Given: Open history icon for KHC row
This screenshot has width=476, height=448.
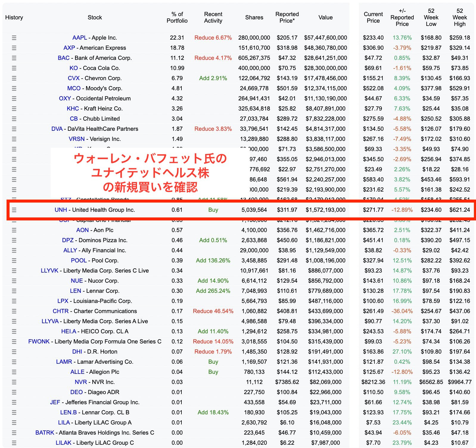Looking at the screenshot, I should coord(14,109).
